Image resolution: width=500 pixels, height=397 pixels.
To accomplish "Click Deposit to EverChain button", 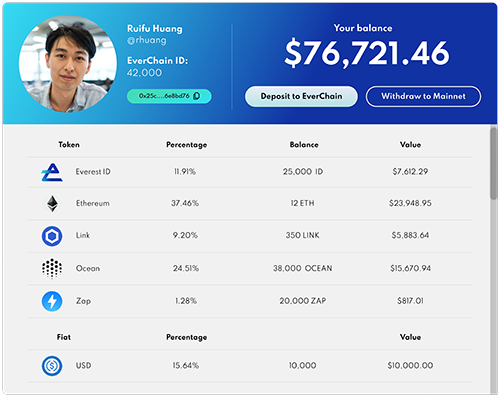I will point(301,96).
